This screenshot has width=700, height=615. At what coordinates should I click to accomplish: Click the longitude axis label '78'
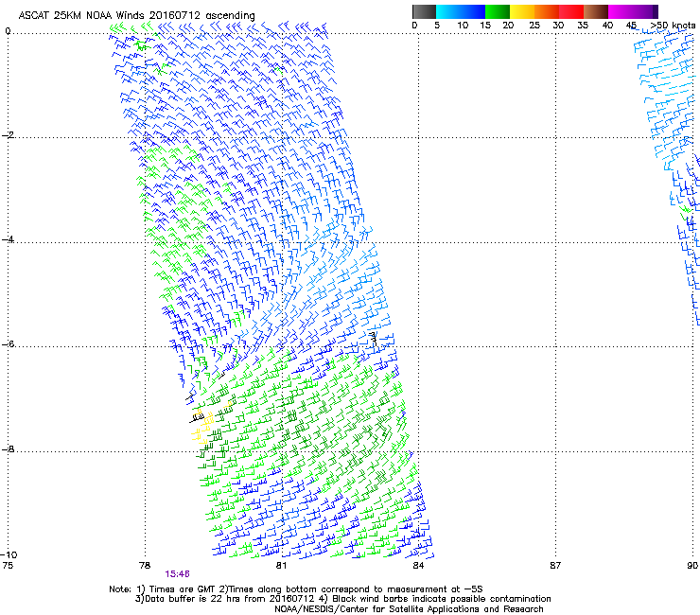click(145, 566)
